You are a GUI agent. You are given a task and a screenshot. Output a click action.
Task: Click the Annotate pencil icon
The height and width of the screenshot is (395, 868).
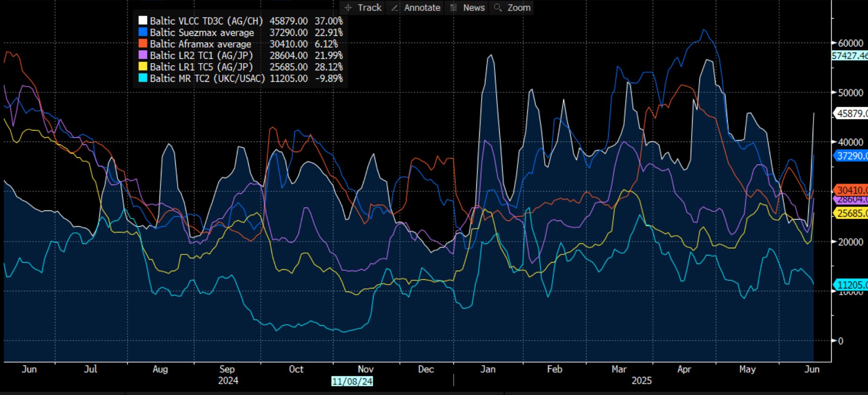click(395, 8)
